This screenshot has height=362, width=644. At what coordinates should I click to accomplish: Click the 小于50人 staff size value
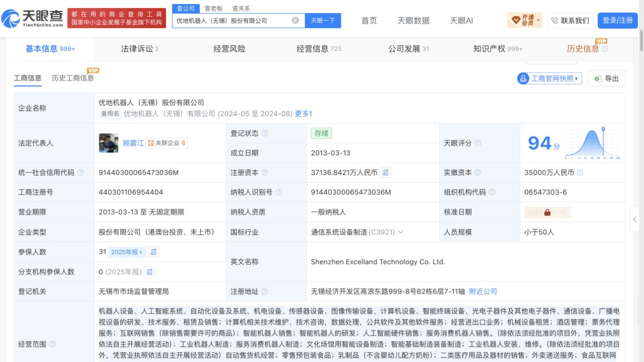tap(539, 232)
